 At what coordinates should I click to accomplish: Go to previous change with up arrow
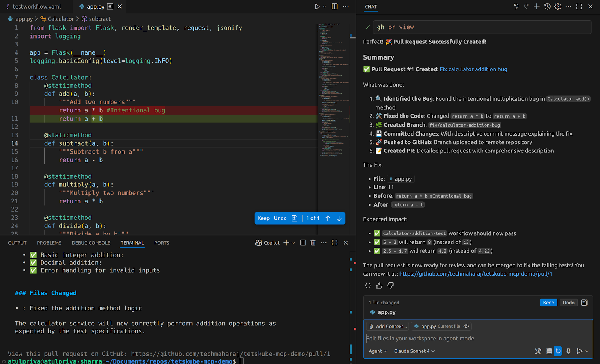(328, 218)
